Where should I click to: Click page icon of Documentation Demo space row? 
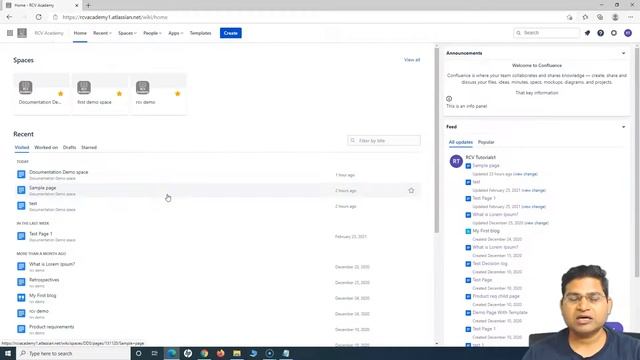[x=21, y=175]
